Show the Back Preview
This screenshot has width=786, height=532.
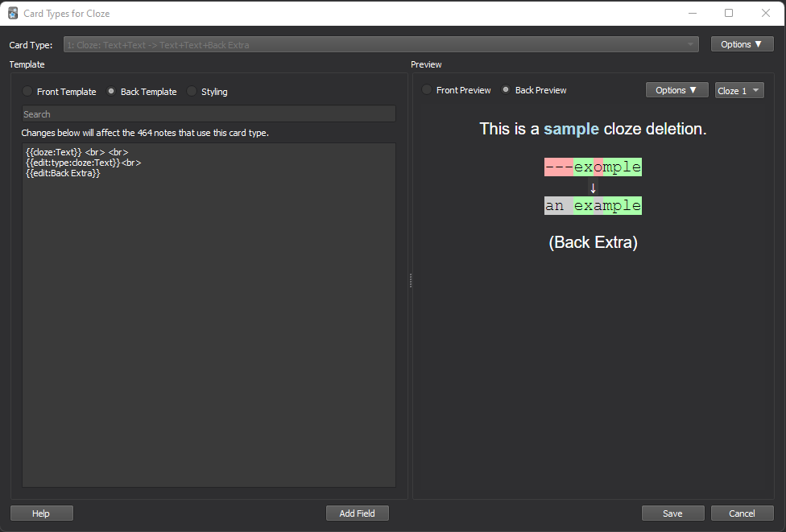(506, 90)
